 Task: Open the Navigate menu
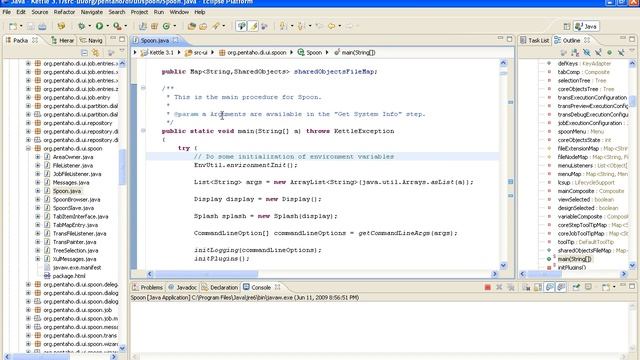point(91,12)
